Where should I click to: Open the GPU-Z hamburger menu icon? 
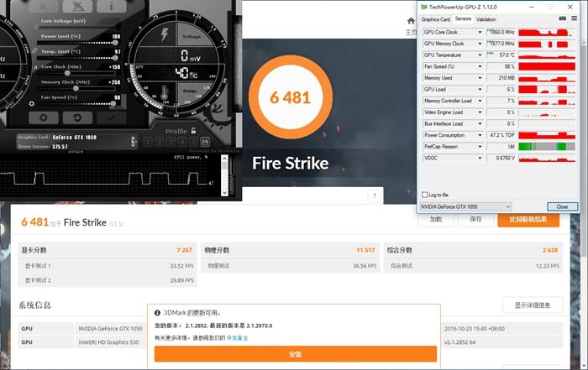[x=574, y=18]
